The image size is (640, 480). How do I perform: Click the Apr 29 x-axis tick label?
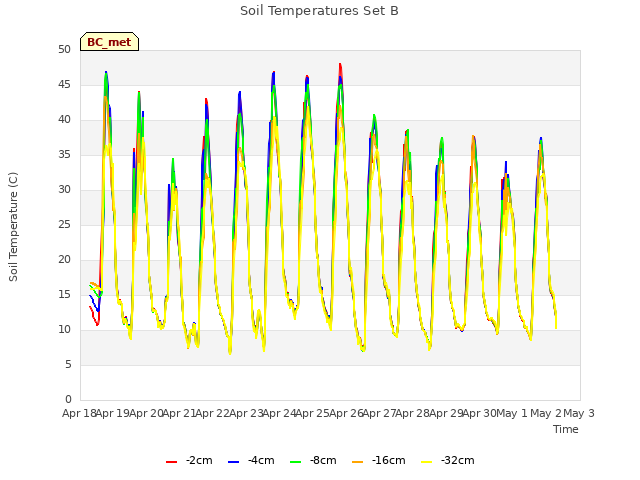click(x=447, y=413)
